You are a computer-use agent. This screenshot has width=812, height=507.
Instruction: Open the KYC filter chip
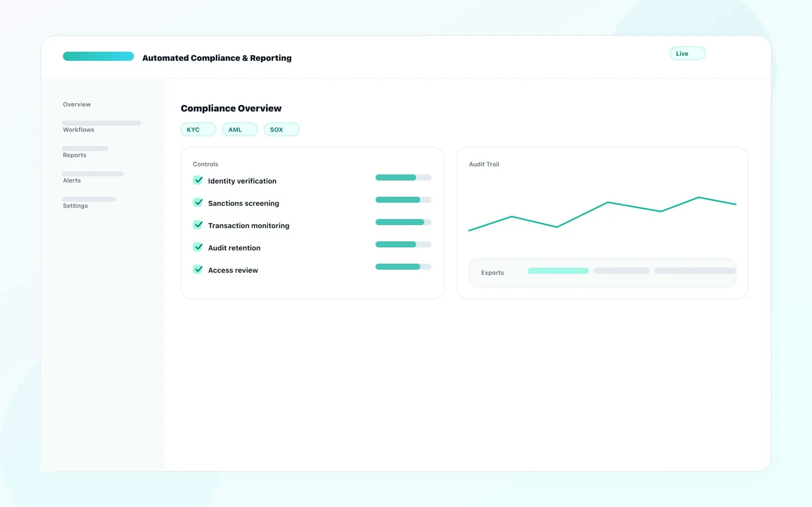[x=198, y=129]
